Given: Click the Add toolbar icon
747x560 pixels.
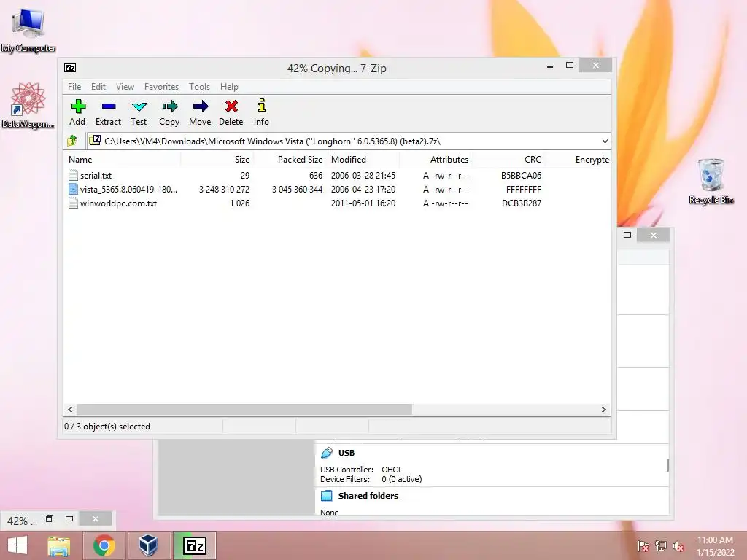Looking at the screenshot, I should [x=78, y=106].
